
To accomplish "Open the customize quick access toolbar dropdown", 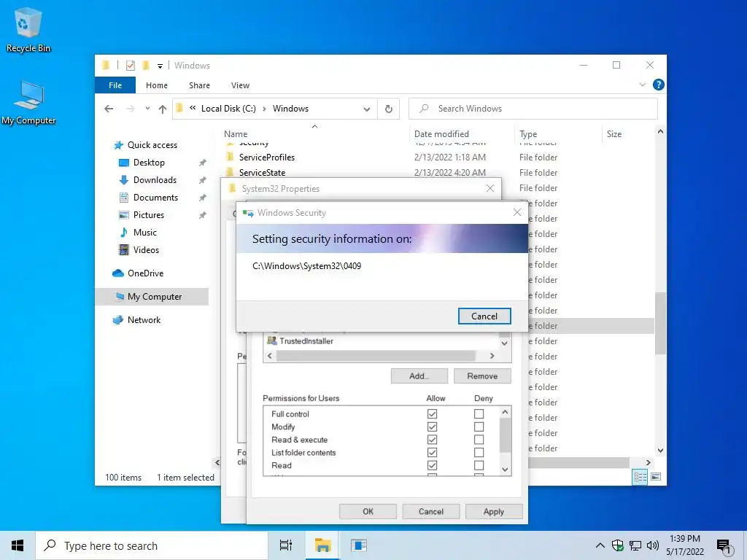I will pos(160,66).
